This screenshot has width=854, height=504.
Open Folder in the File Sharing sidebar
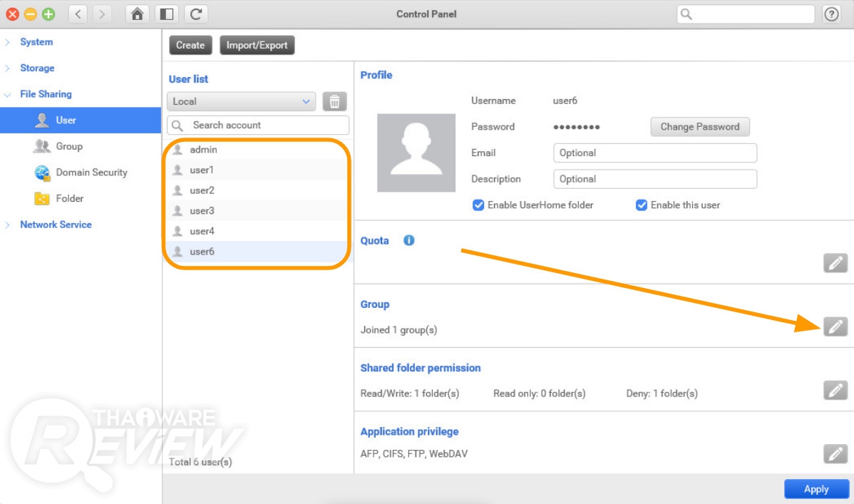click(70, 198)
